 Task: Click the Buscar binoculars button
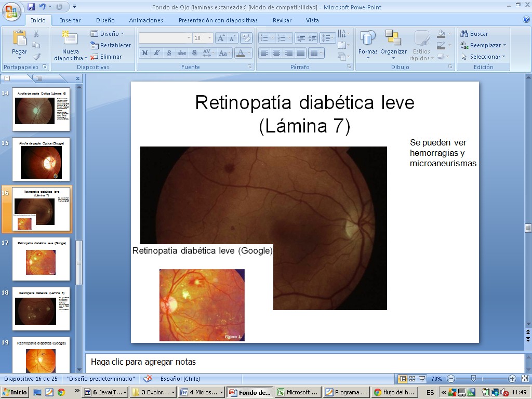474,34
